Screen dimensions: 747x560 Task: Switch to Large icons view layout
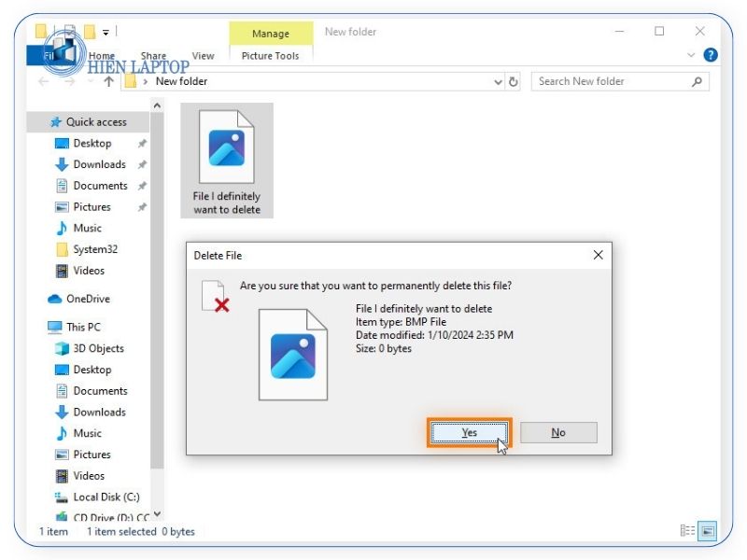tap(708, 531)
